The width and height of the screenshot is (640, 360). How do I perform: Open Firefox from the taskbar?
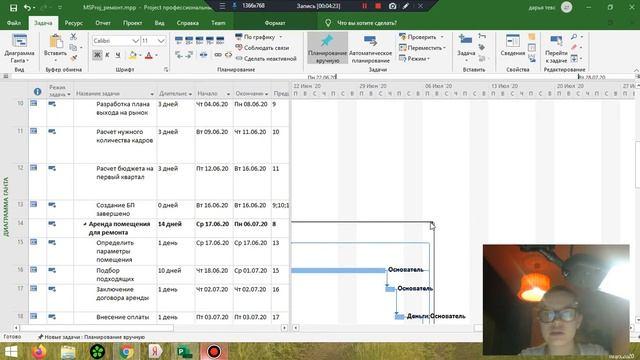(x=39, y=351)
